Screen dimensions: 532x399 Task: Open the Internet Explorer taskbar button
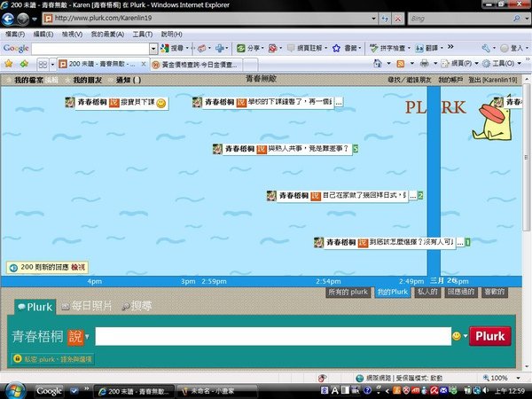(134, 391)
